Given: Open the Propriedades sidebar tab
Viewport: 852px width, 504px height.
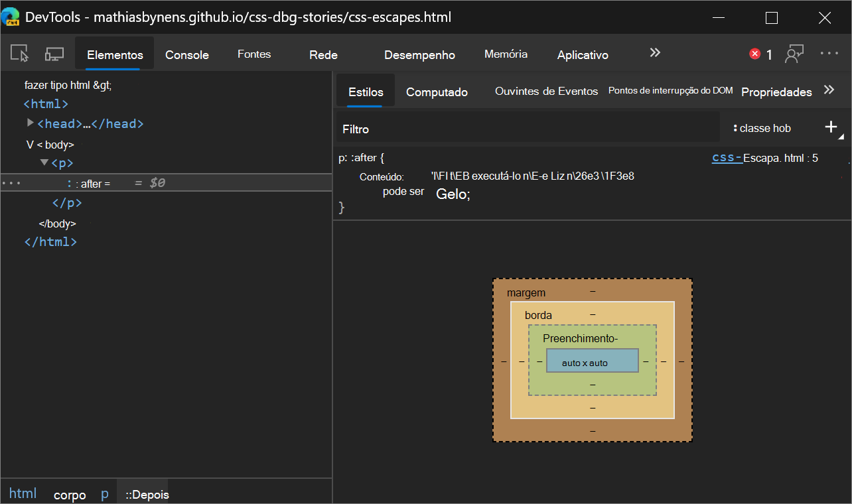Looking at the screenshot, I should click(776, 92).
